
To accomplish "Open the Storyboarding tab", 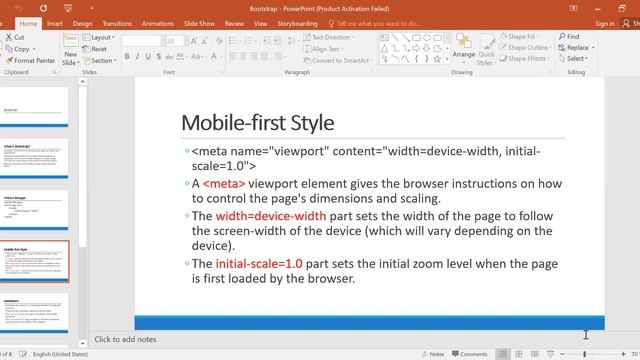I will [297, 24].
